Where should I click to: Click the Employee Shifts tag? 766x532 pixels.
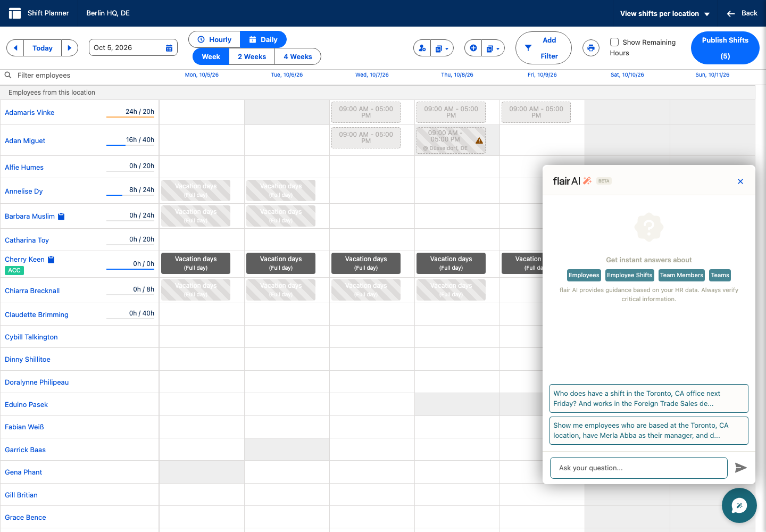[629, 275]
